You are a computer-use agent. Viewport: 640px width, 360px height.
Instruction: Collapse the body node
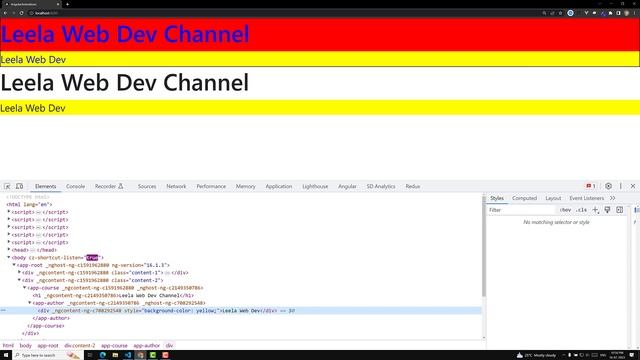coord(9,257)
